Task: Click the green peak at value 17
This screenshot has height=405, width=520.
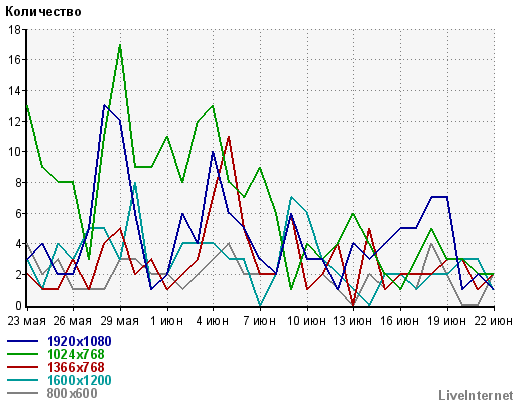Action: (x=120, y=45)
